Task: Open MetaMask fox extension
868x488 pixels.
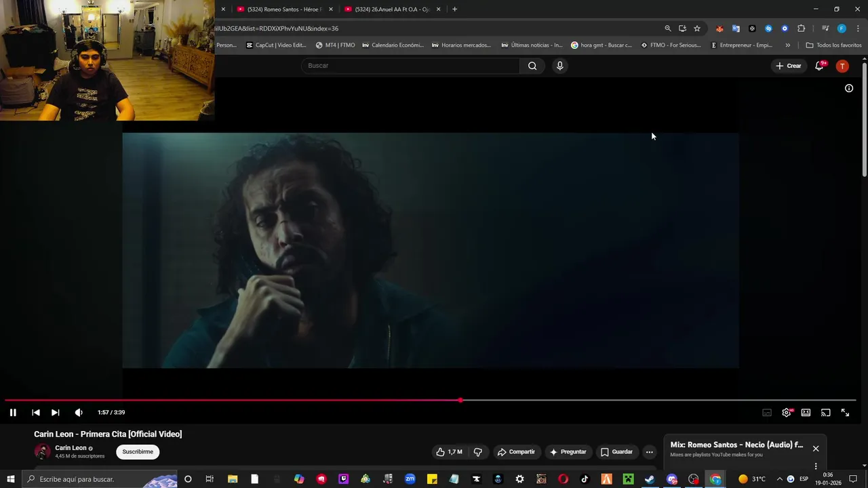Action: (x=719, y=28)
